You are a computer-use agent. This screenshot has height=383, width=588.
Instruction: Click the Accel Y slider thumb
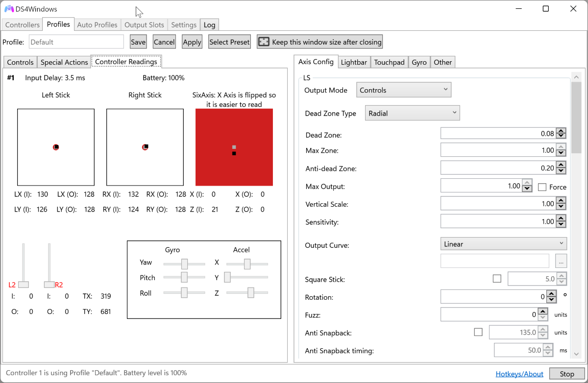click(x=227, y=277)
